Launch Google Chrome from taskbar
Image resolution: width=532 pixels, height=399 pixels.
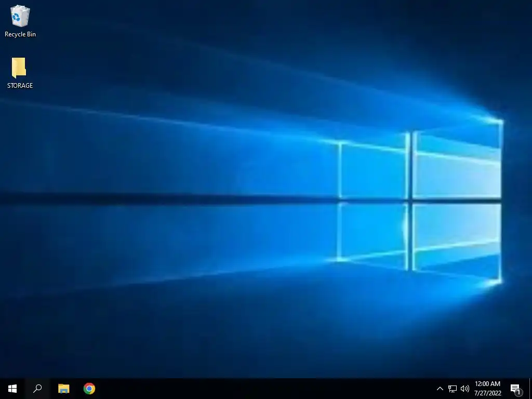click(89, 389)
